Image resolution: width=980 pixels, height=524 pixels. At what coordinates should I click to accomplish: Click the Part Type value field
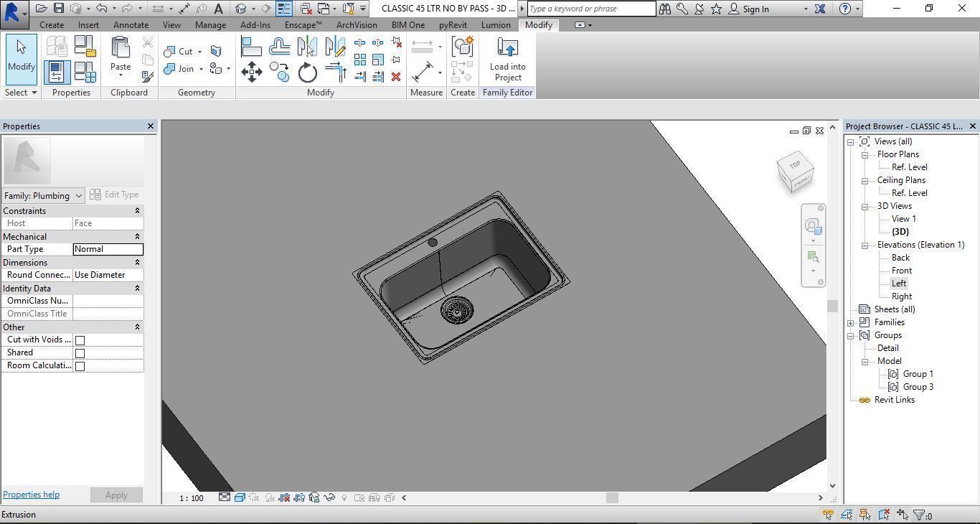pos(108,249)
